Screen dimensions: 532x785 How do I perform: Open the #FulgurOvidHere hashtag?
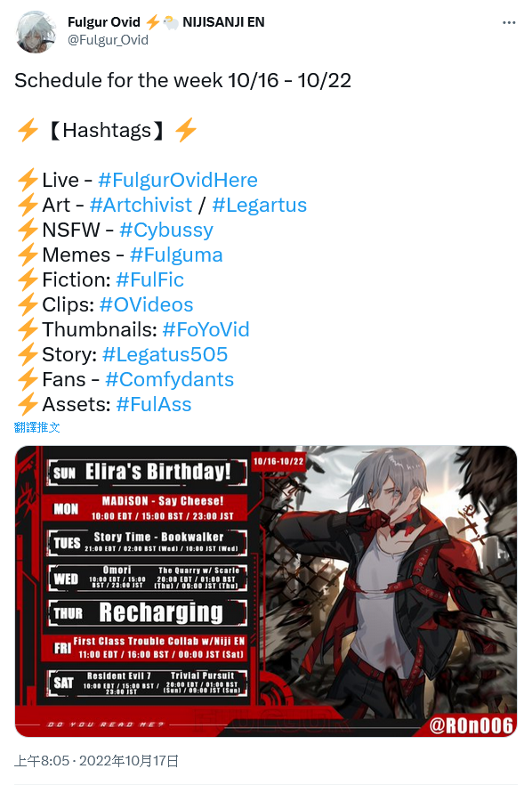(178, 180)
